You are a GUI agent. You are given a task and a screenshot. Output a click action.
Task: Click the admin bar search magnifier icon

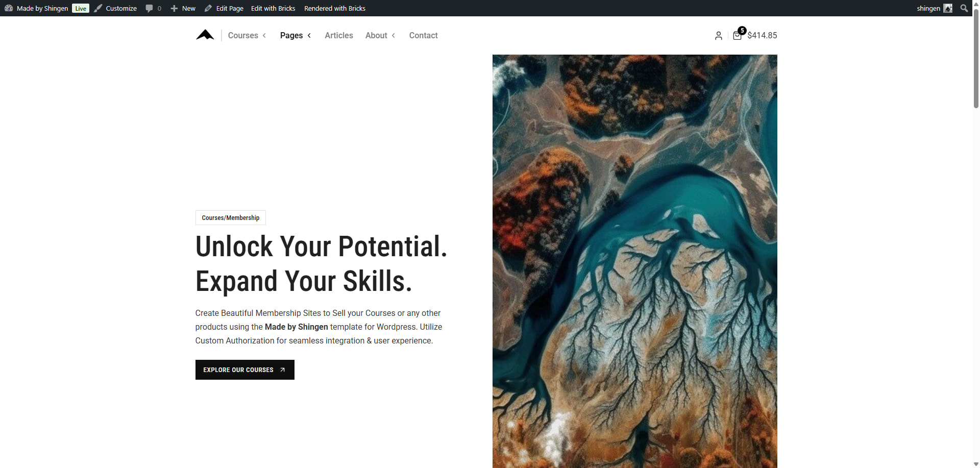click(x=964, y=8)
